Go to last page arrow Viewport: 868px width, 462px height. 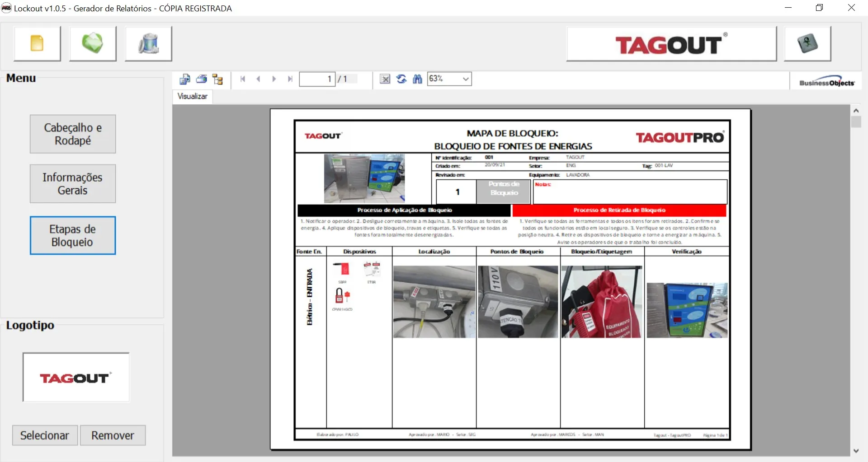(290, 79)
